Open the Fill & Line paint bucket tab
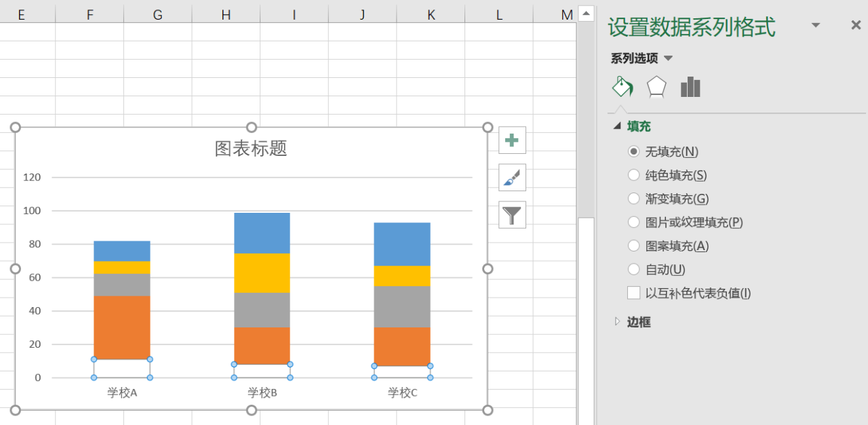The width and height of the screenshot is (868, 425). (x=622, y=87)
